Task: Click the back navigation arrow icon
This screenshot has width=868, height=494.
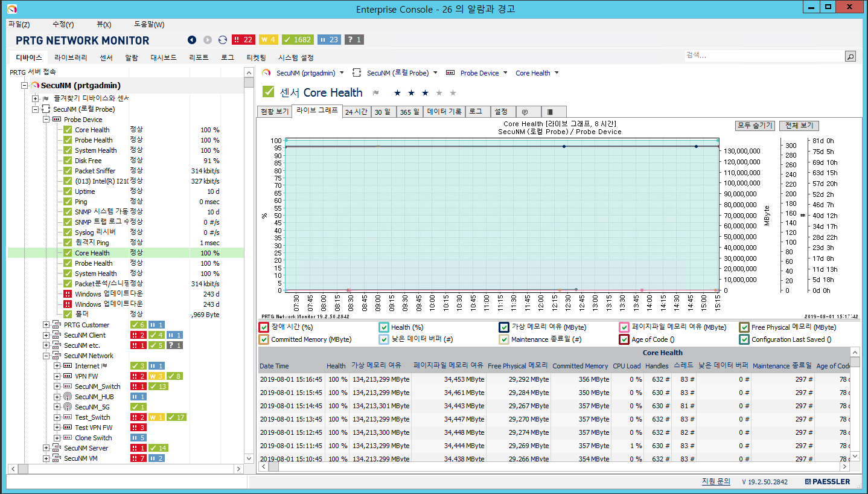Action: pos(192,39)
